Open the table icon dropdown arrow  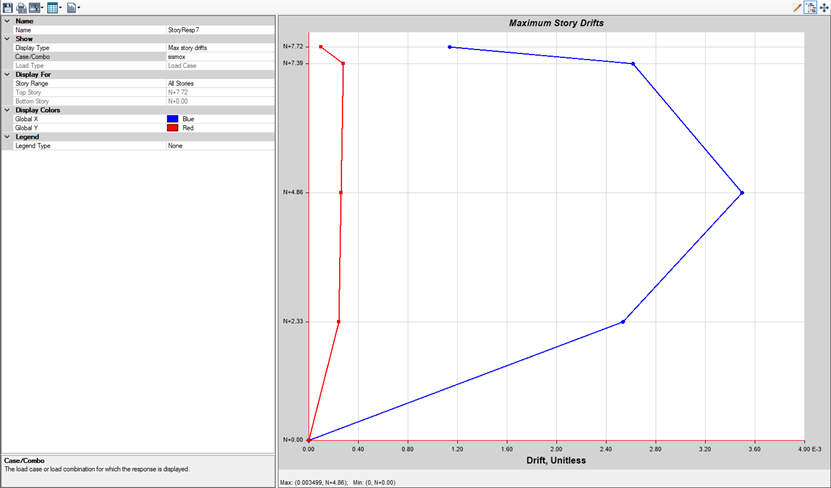tap(60, 7)
